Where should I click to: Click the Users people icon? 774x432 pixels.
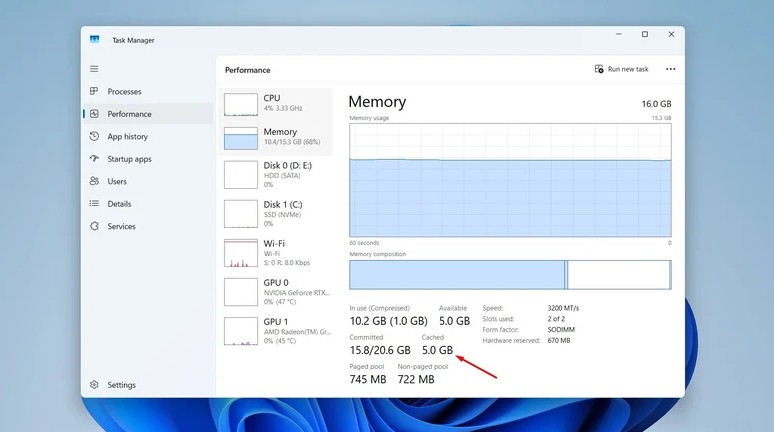click(x=95, y=182)
